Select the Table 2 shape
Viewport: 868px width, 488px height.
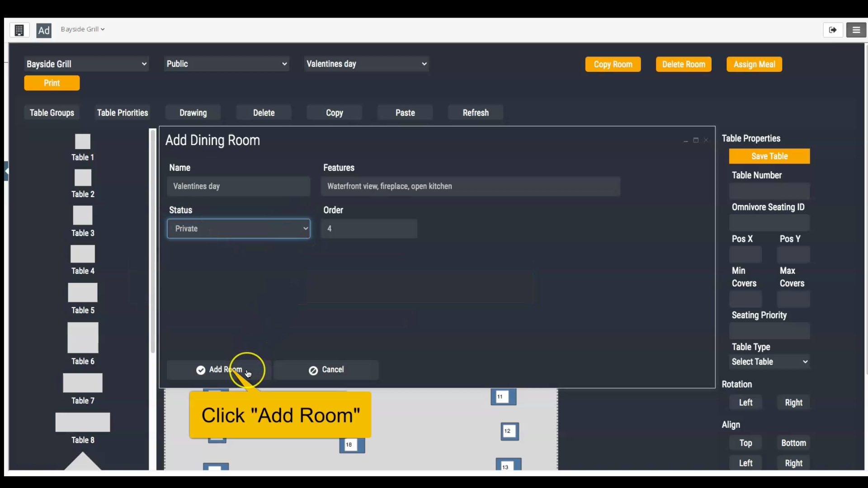[x=83, y=178]
